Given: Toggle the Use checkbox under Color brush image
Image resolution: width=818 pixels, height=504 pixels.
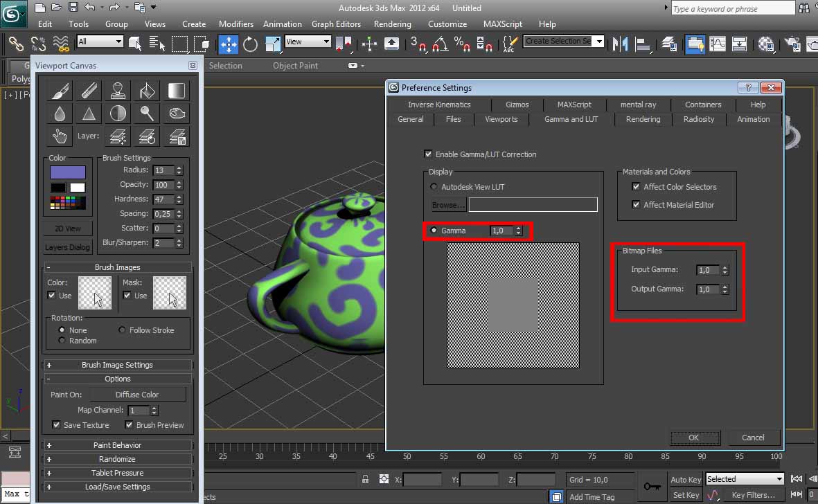Looking at the screenshot, I should (x=52, y=296).
